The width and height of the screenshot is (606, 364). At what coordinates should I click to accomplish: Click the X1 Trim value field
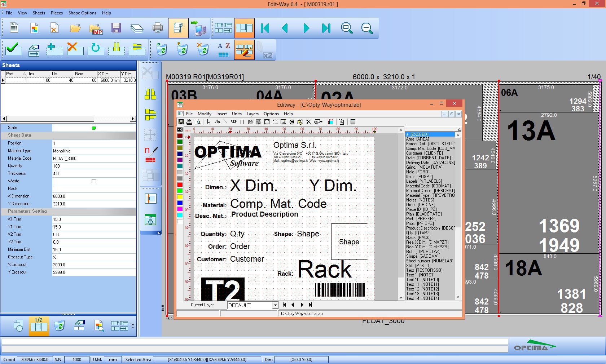click(94, 219)
